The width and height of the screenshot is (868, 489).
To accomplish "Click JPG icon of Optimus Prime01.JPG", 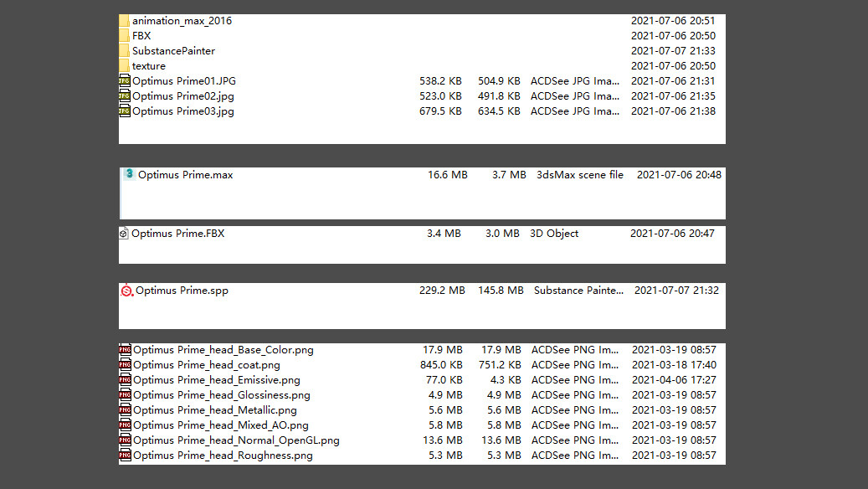I will 125,81.
